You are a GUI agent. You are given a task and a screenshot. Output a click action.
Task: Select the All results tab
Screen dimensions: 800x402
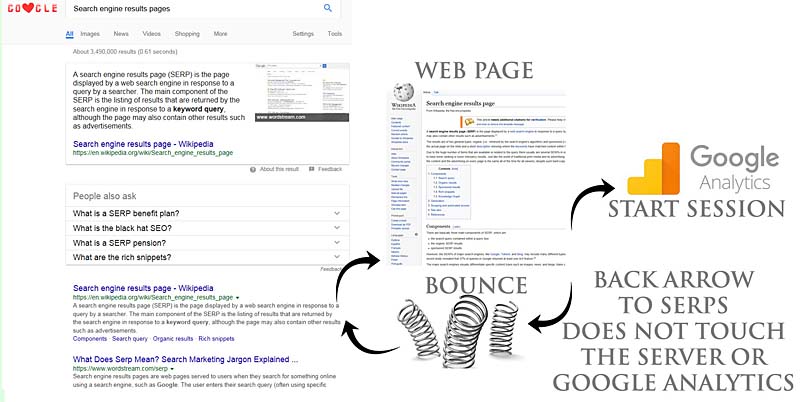click(69, 34)
